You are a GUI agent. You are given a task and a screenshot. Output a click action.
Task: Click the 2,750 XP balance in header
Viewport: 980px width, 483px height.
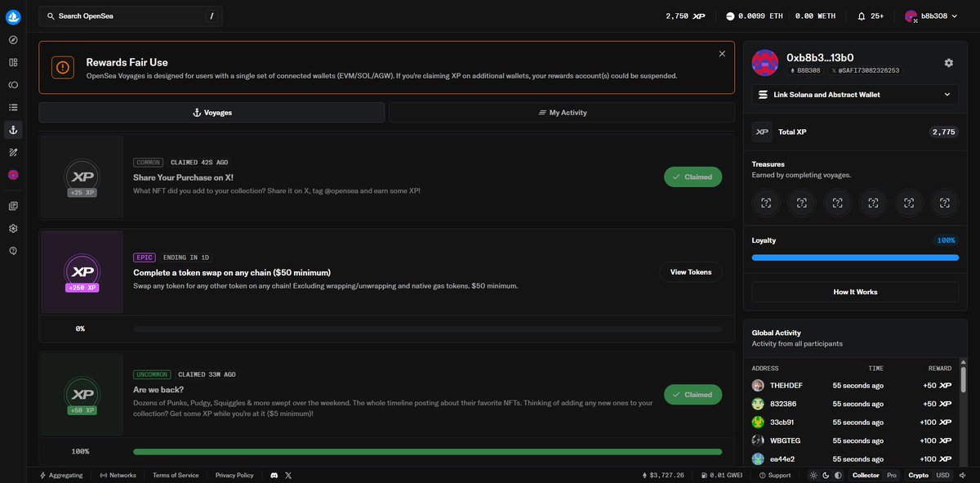click(x=685, y=16)
